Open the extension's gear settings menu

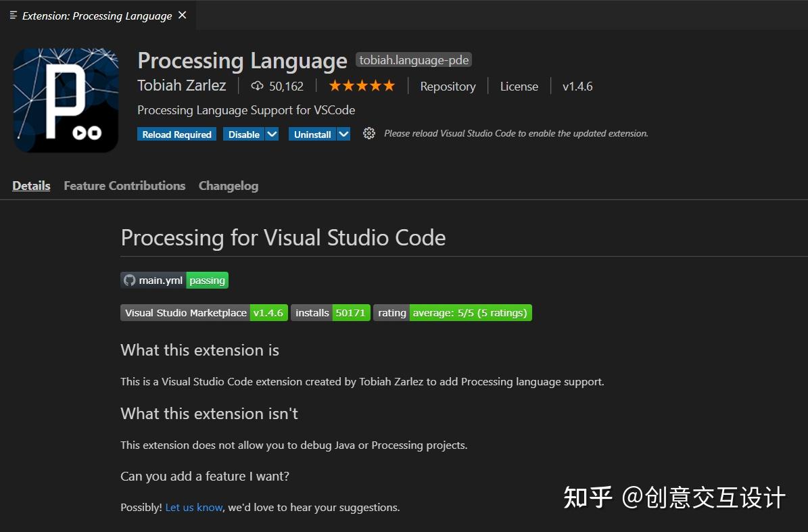[x=369, y=133]
